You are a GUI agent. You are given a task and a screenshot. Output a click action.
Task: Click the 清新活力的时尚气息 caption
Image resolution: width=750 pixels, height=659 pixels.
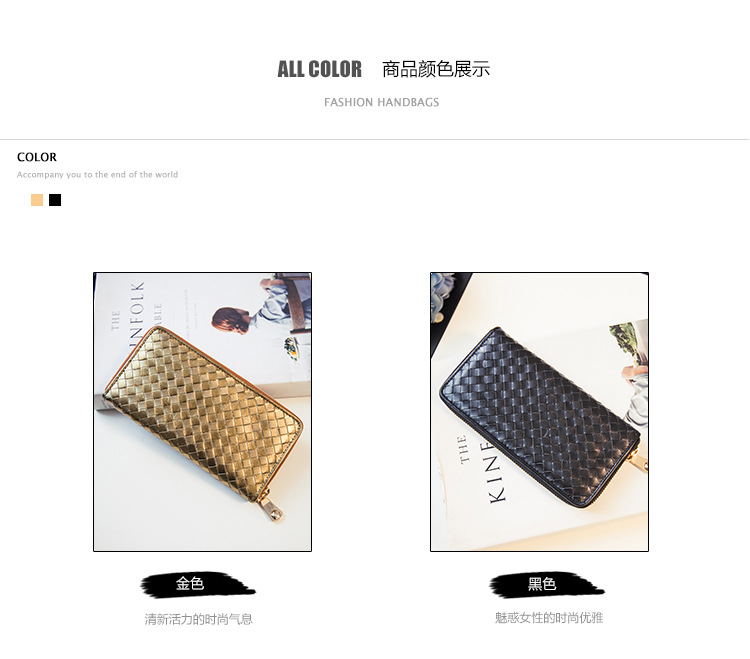tap(199, 619)
